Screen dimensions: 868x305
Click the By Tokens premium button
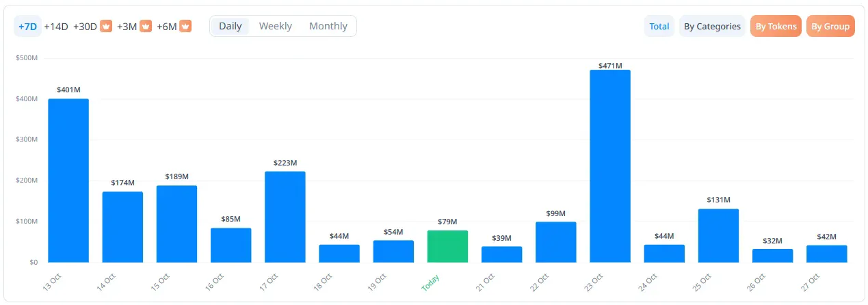(776, 26)
